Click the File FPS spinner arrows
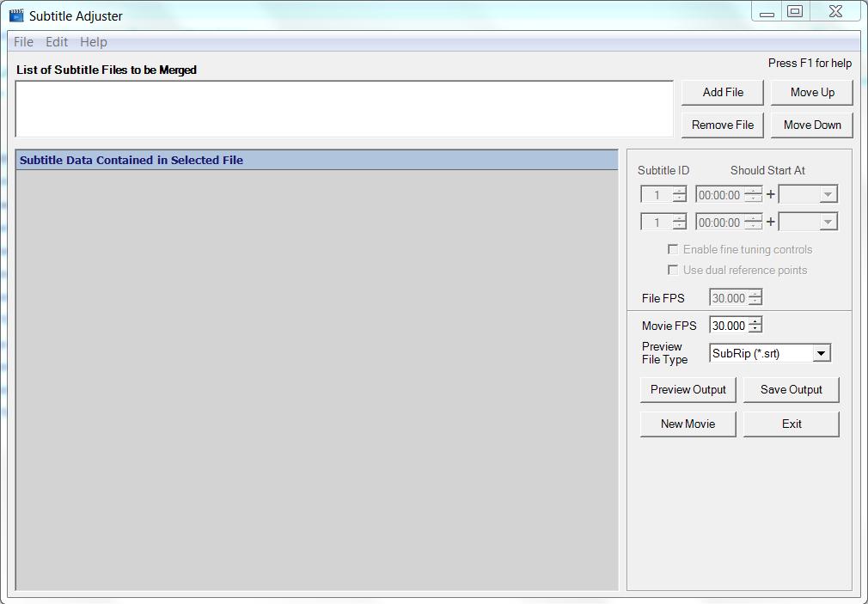The image size is (868, 604). (x=755, y=298)
